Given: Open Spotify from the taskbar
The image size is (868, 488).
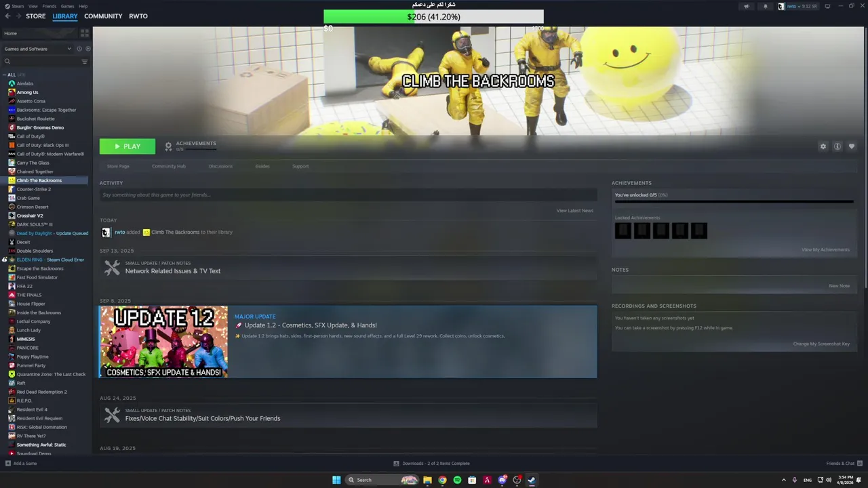Looking at the screenshot, I should tap(457, 480).
